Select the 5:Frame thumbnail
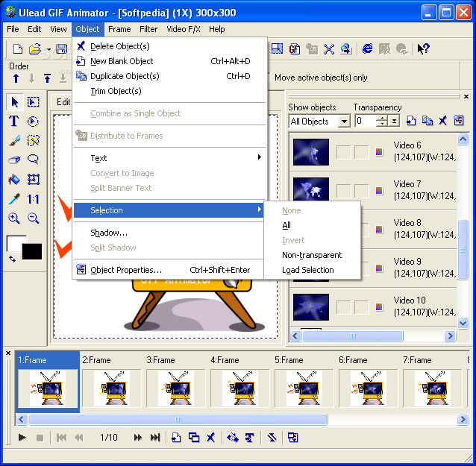The height and width of the screenshot is (466, 476). coord(304,388)
